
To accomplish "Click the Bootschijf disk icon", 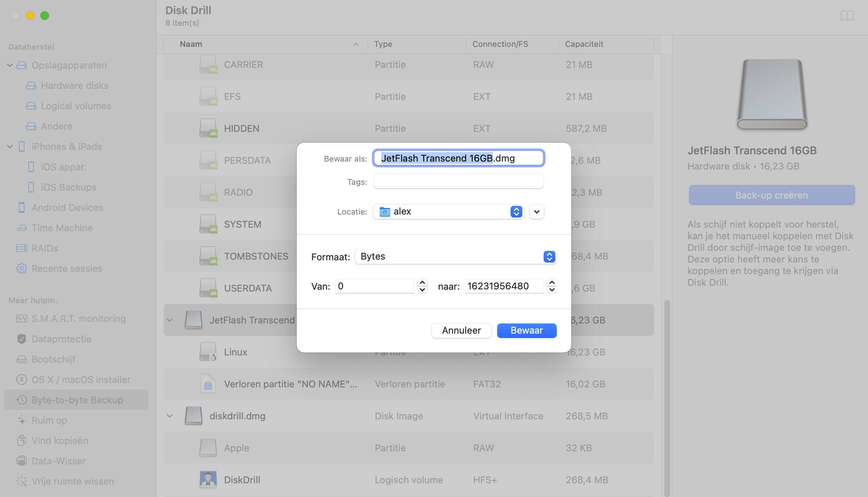I will point(22,359).
